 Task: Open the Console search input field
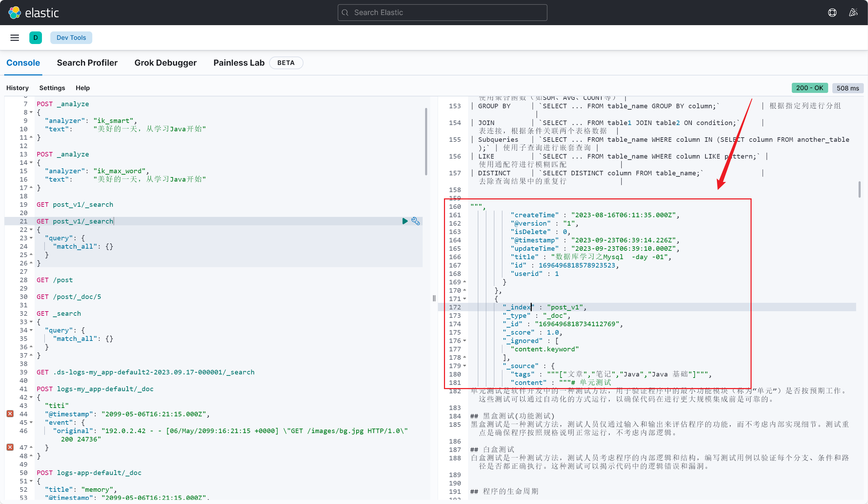(442, 12)
